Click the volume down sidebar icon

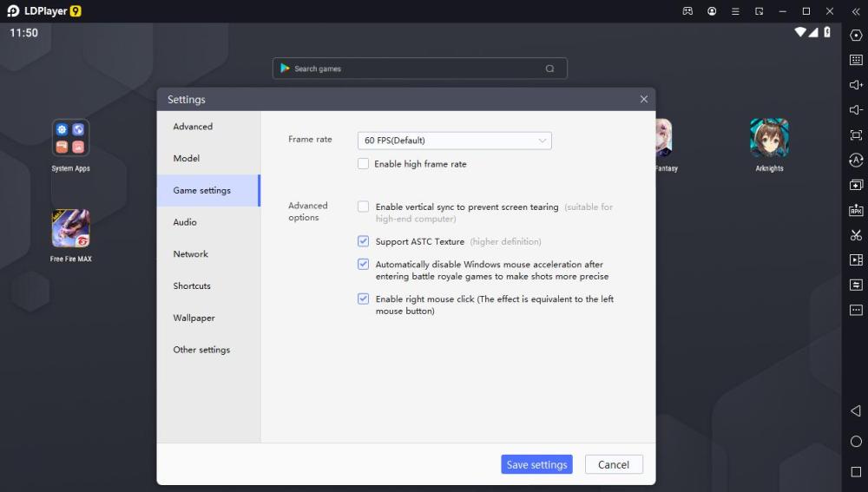tap(856, 110)
